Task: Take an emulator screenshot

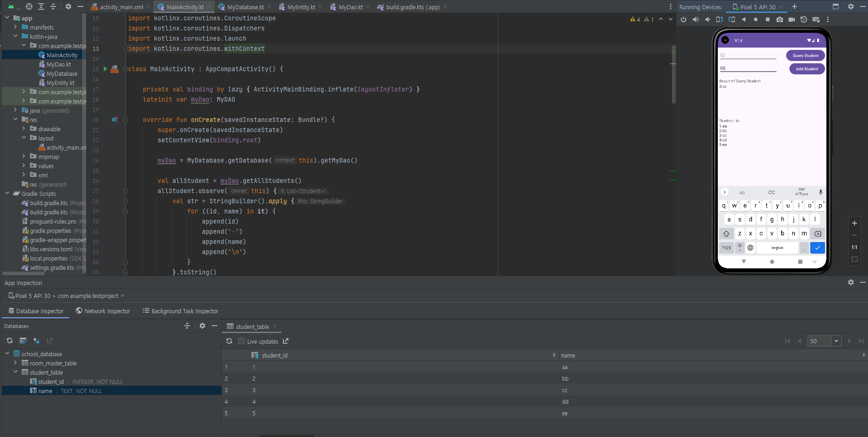Action: click(780, 19)
